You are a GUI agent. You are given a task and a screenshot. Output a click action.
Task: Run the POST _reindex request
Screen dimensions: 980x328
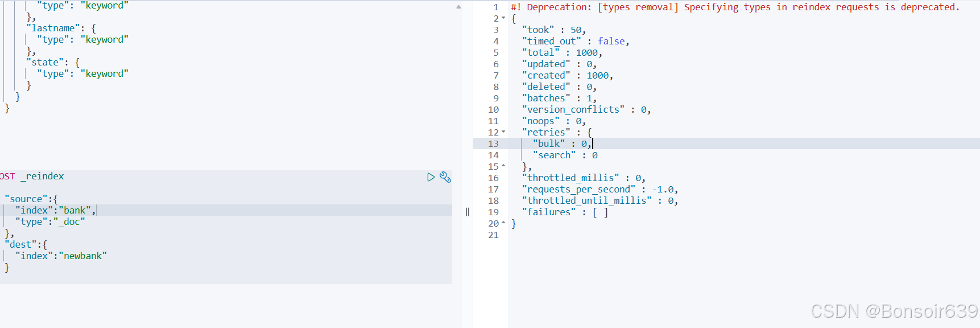coord(431,177)
